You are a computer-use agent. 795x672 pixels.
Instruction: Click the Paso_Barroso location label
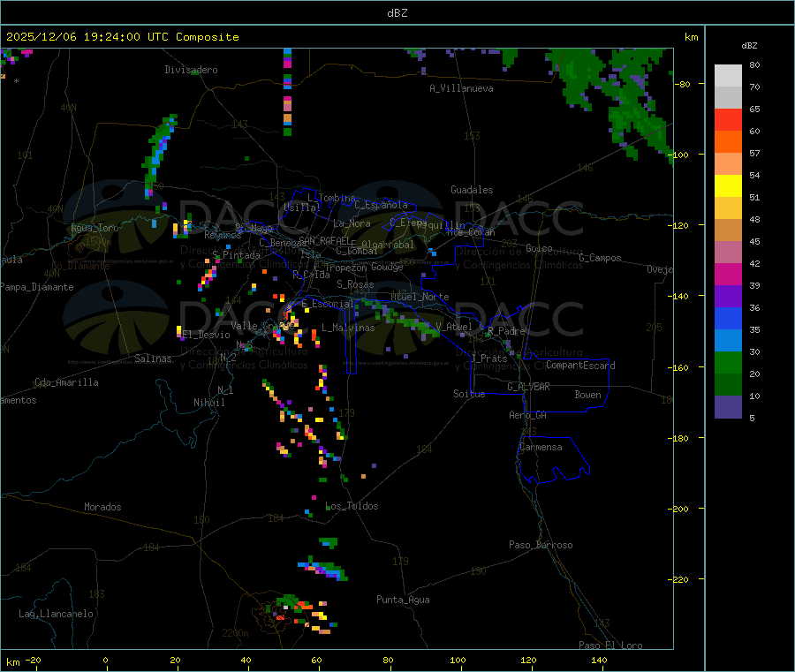(541, 545)
